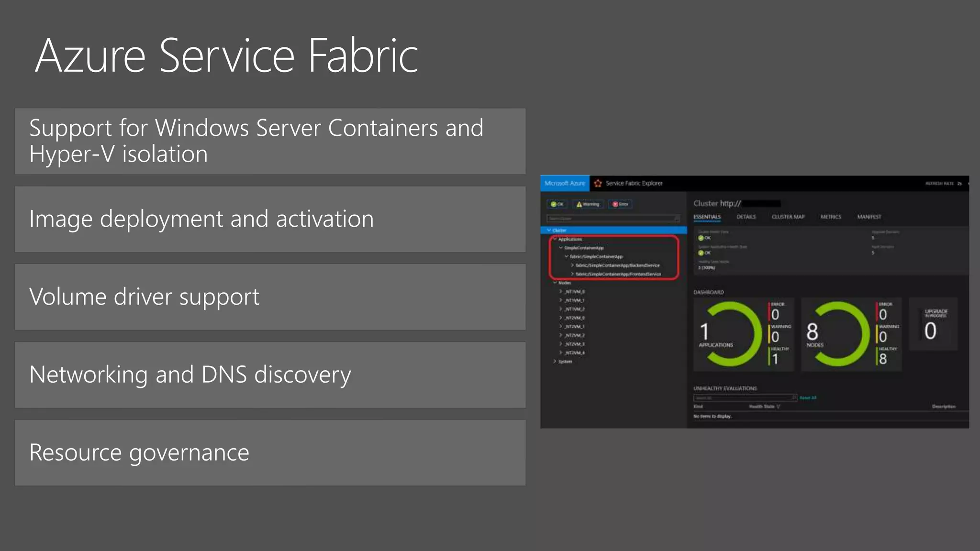980x551 pixels.
Task: Click the "Cluster http://" heading
Action: click(717, 203)
